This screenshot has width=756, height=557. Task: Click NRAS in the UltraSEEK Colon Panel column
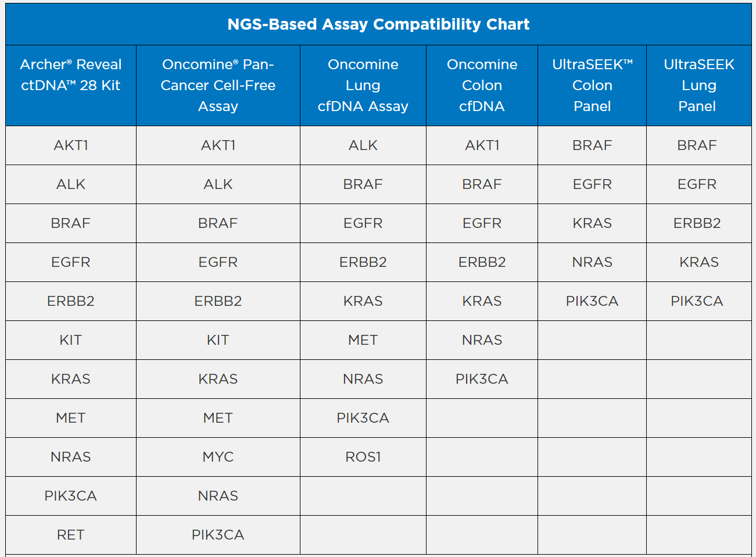click(x=592, y=262)
